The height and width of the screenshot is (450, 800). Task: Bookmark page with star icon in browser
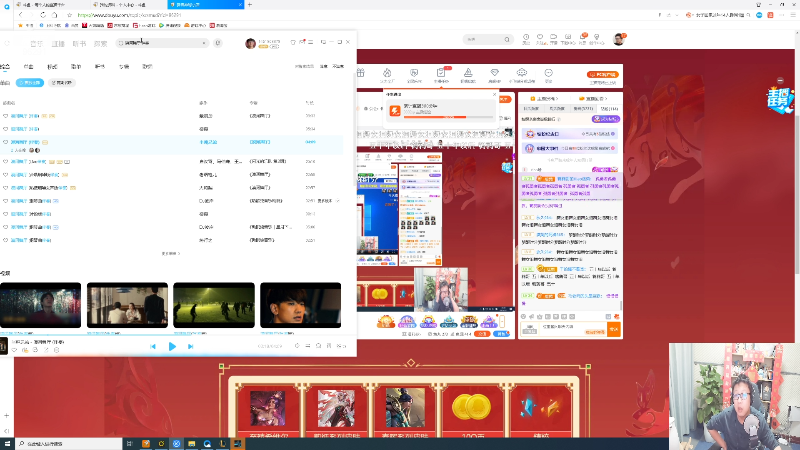pos(69,15)
